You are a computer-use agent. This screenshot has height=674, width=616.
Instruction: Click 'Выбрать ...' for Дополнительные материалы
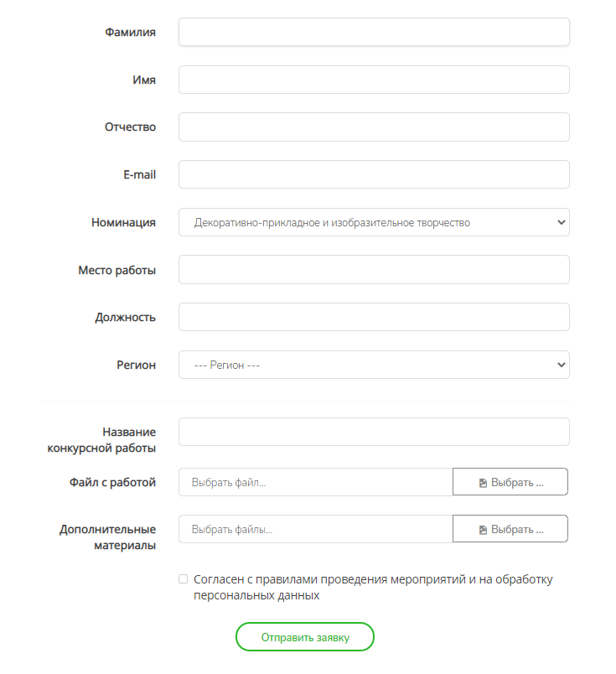point(510,529)
